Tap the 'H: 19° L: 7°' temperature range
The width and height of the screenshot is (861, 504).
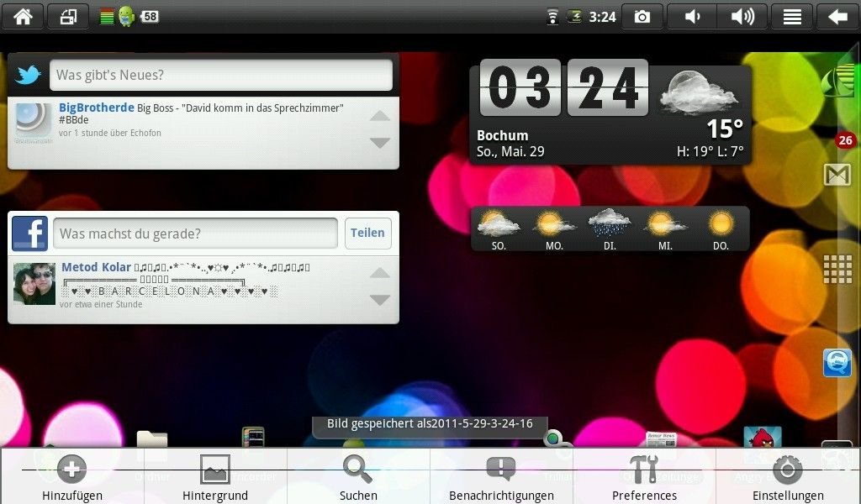[710, 151]
